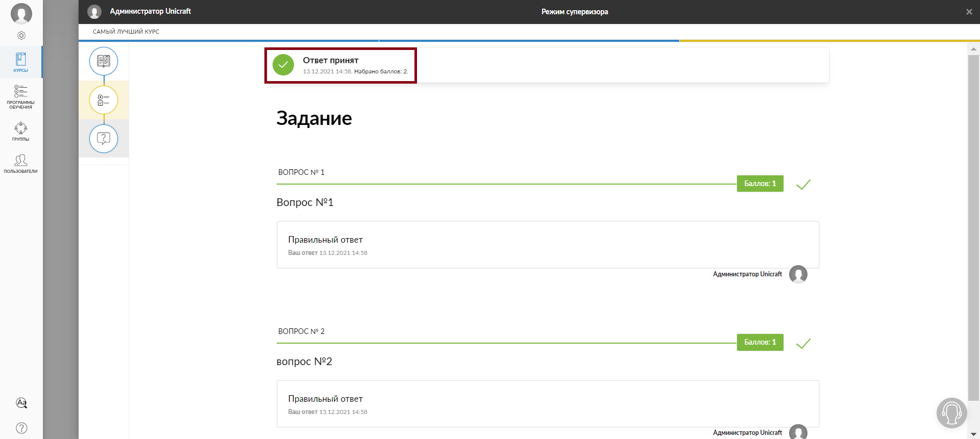Click the 'Ответ принят' status banner
980x439 pixels.
point(340,65)
